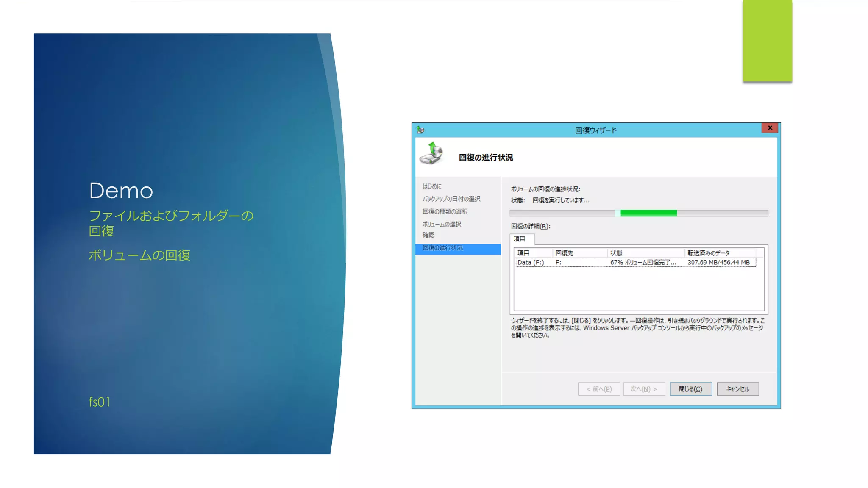
Task: Select the 項目 tab
Action: (x=522, y=239)
